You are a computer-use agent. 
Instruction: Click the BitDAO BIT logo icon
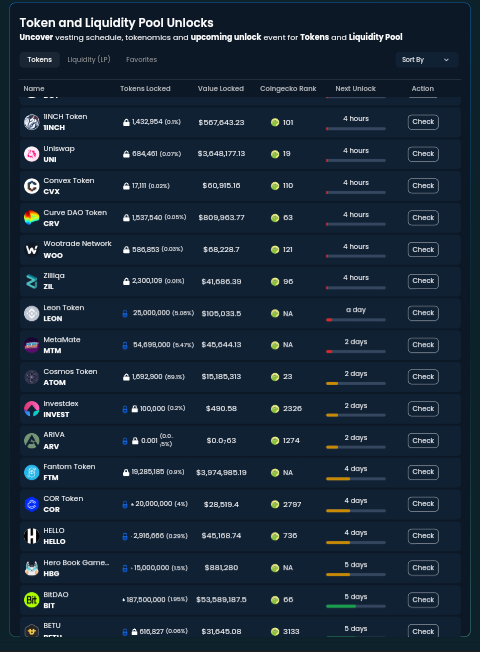point(32,600)
